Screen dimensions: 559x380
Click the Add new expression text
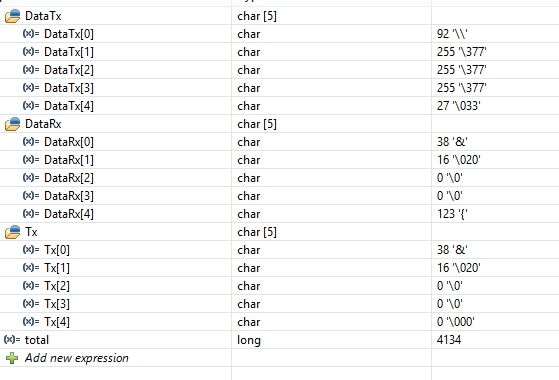click(77, 358)
